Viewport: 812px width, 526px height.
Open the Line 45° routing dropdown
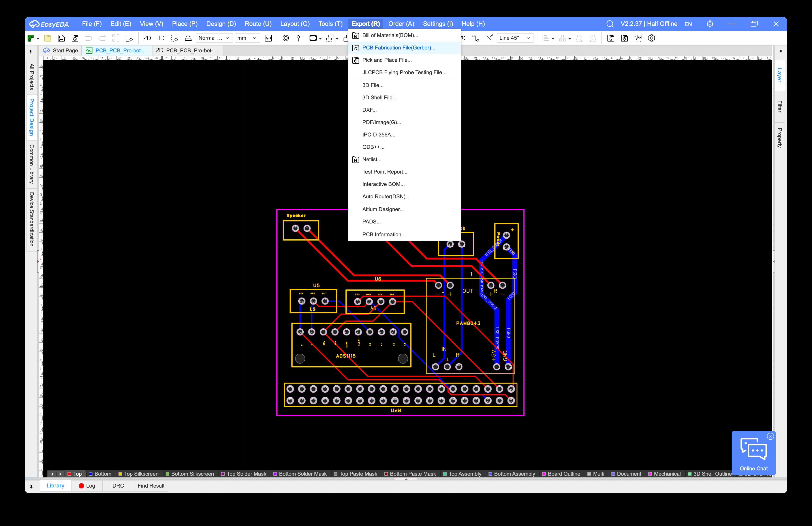pos(515,38)
